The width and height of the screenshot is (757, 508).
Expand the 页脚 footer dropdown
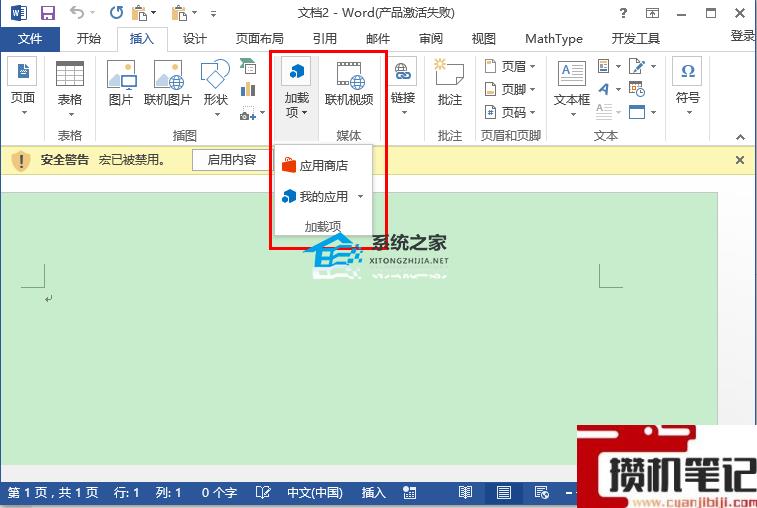pos(533,90)
